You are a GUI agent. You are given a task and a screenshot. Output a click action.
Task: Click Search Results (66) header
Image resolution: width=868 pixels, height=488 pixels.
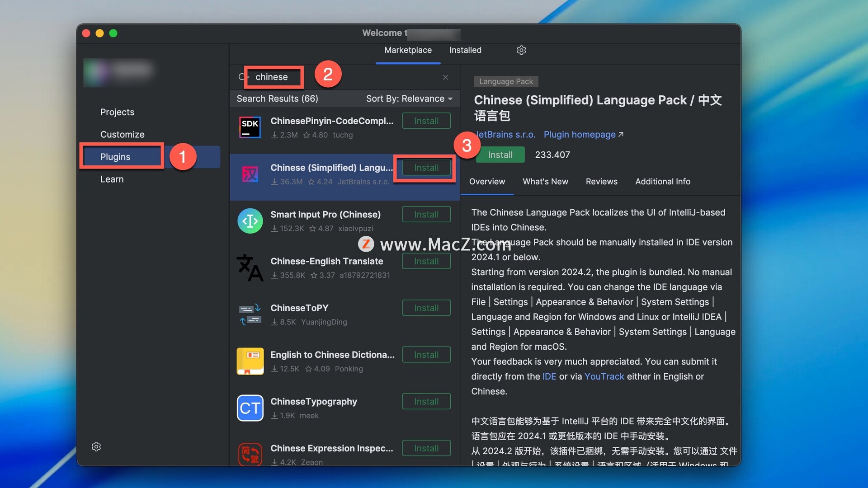[x=277, y=99]
